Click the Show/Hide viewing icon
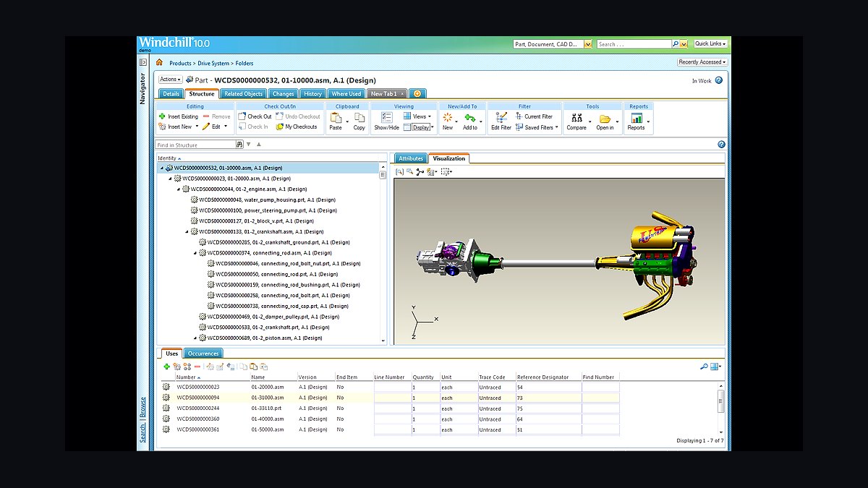The width and height of the screenshot is (868, 488). [386, 117]
